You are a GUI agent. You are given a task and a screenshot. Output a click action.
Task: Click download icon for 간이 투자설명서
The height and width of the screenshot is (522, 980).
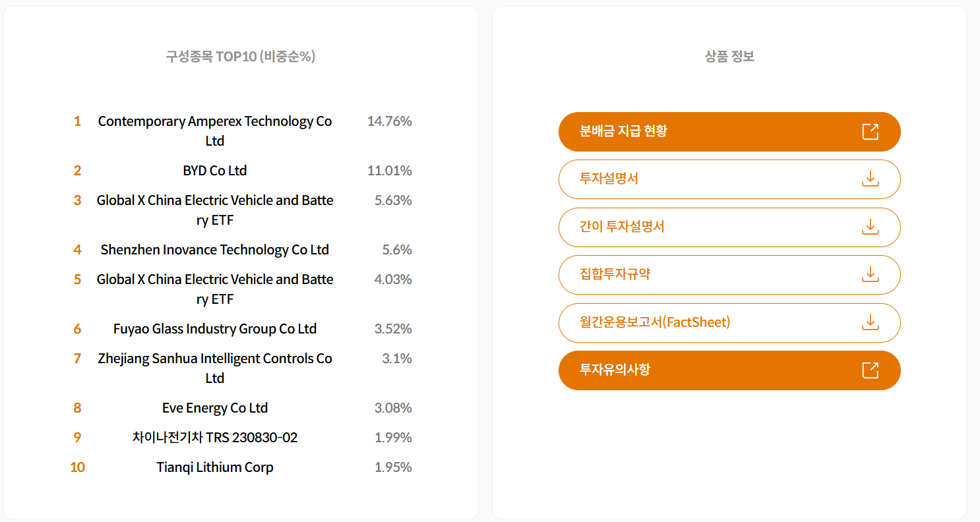(871, 227)
